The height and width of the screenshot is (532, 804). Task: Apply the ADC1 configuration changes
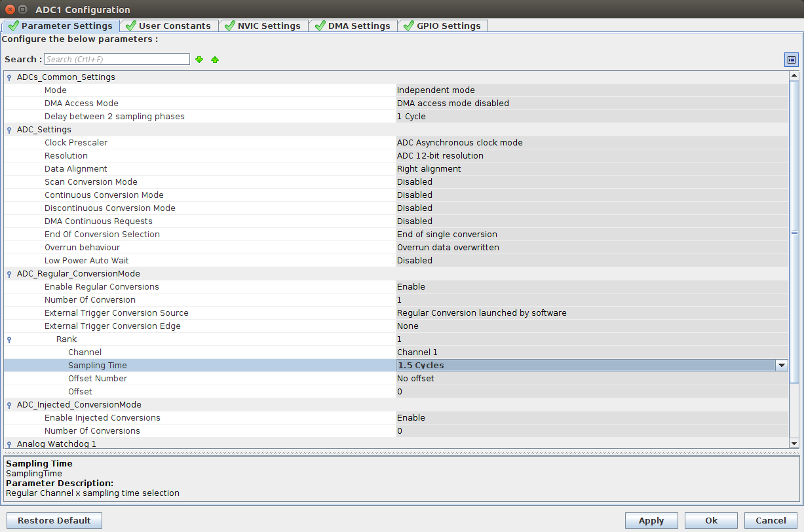click(x=651, y=520)
